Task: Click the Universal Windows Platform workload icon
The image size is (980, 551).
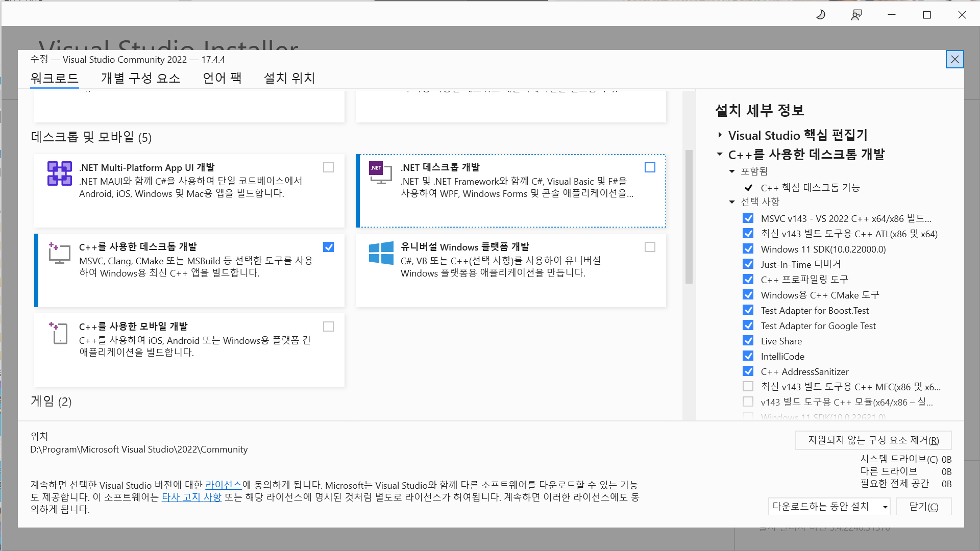Action: coord(381,253)
